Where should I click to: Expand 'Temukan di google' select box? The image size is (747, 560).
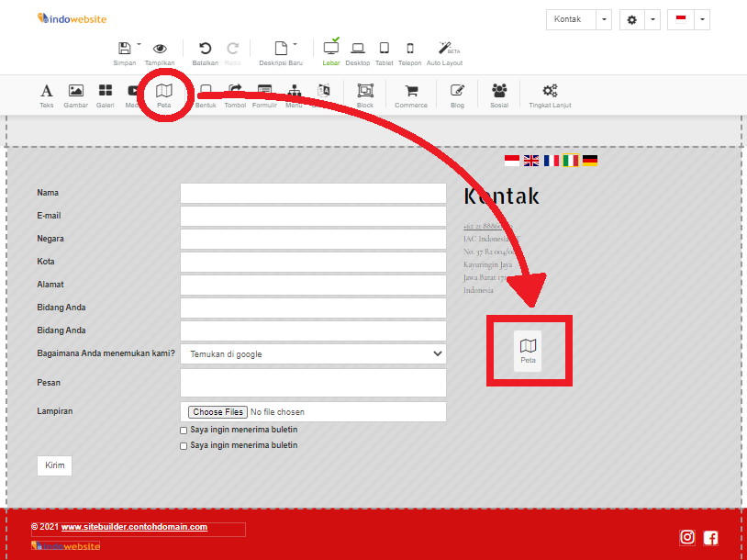coord(313,353)
